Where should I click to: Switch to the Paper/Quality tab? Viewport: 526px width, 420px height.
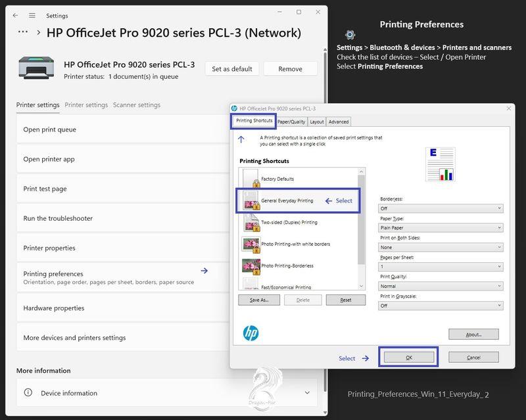click(x=291, y=122)
